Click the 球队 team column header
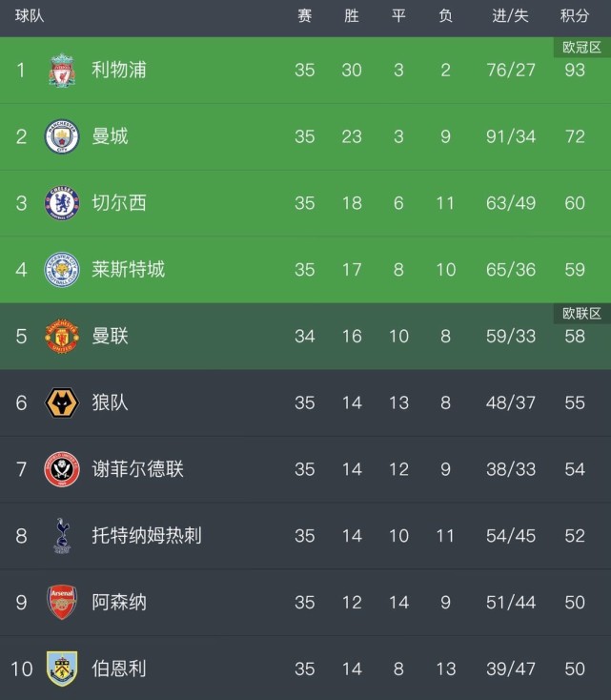The width and height of the screenshot is (611, 700). click(30, 16)
